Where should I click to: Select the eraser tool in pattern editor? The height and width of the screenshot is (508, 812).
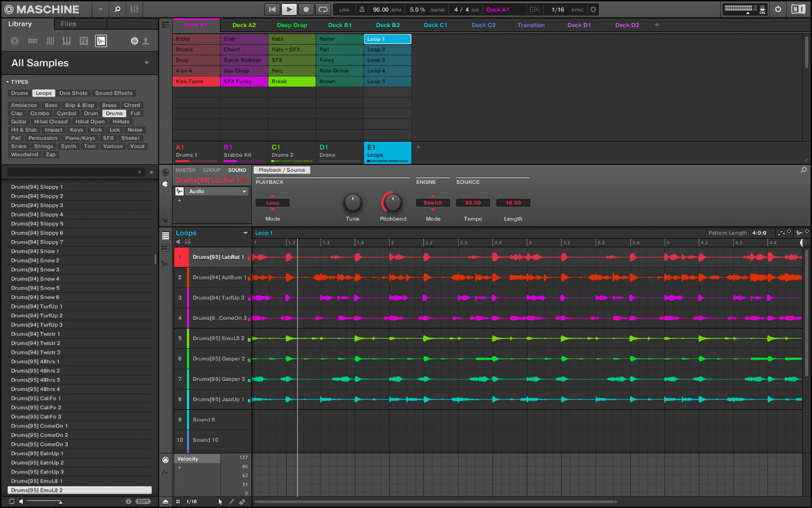point(242,501)
